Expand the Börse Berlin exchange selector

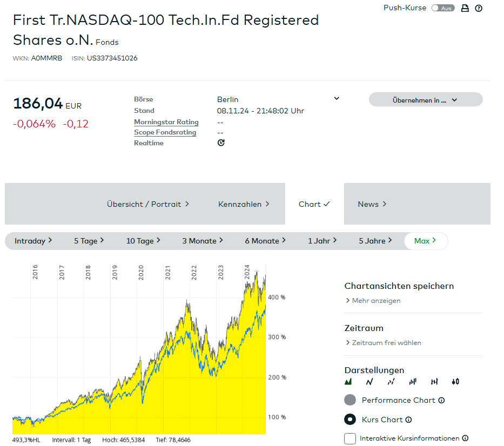[x=336, y=99]
